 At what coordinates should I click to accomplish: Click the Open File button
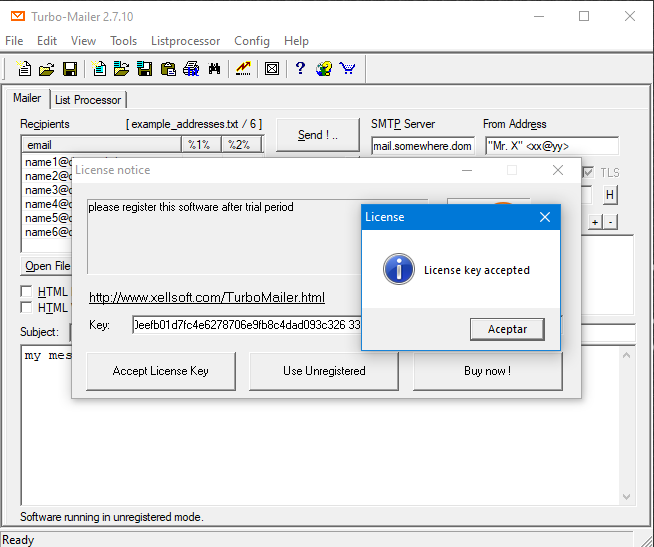pyautogui.click(x=46, y=266)
